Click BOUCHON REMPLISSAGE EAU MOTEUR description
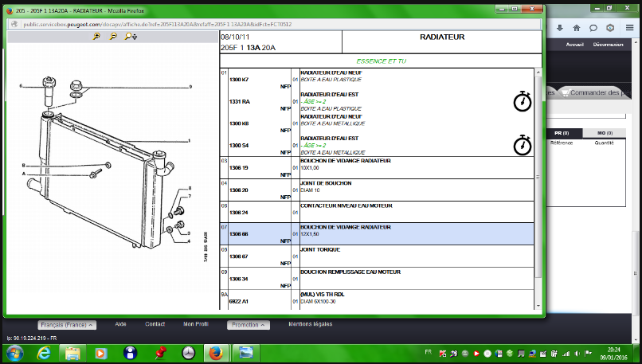The width and height of the screenshot is (642, 364). click(x=350, y=272)
